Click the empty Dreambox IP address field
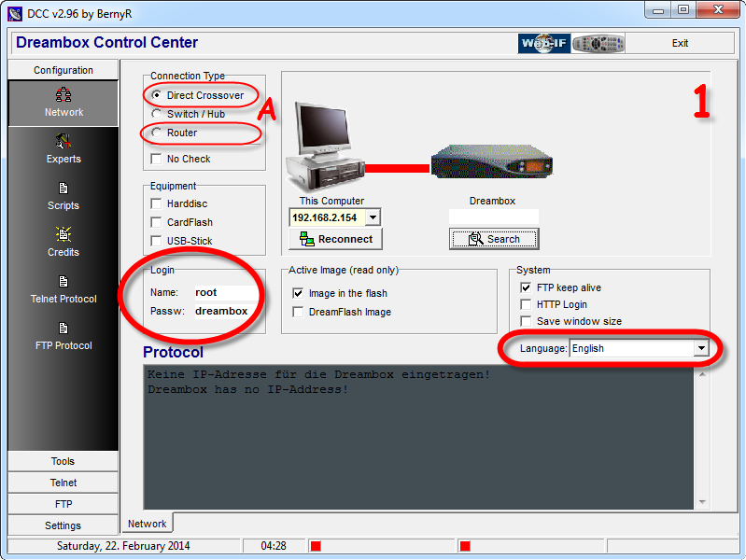 (494, 217)
